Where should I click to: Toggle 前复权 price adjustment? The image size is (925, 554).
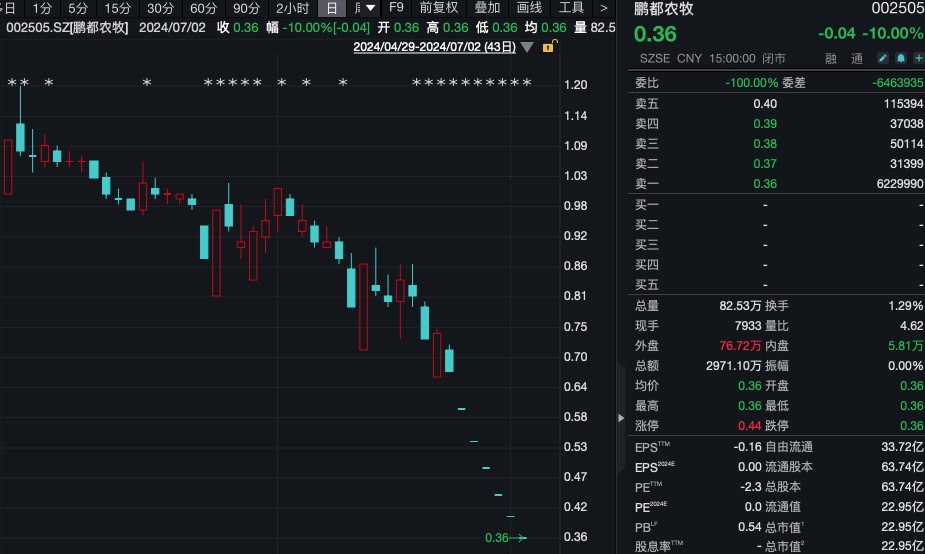438,8
